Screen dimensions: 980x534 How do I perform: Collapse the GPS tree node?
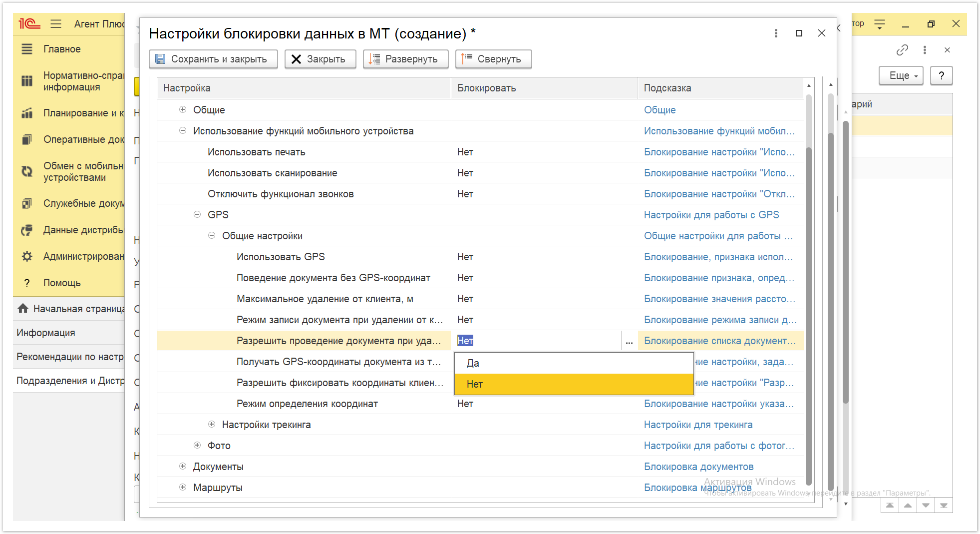pos(197,214)
